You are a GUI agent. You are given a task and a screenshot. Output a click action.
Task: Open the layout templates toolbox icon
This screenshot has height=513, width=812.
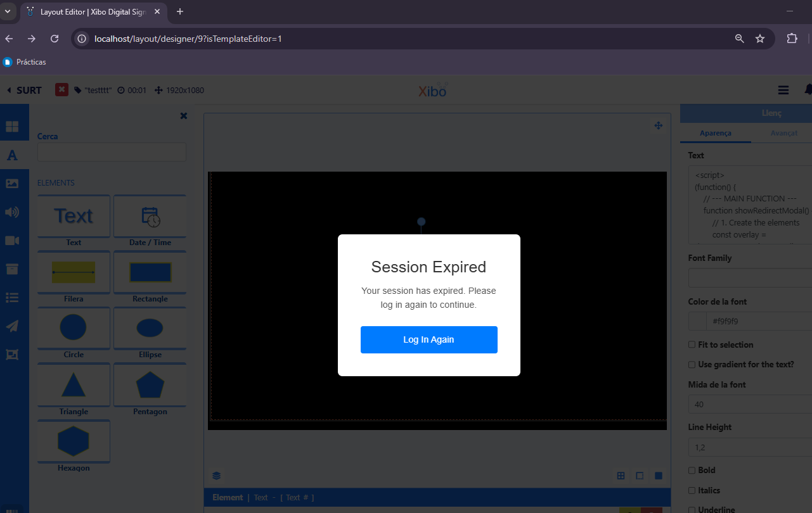tap(12, 355)
